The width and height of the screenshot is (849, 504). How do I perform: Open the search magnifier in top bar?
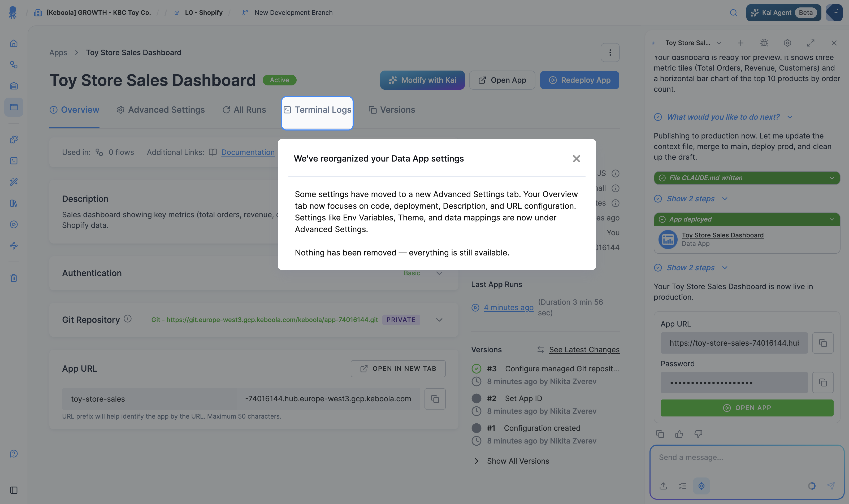click(x=734, y=12)
